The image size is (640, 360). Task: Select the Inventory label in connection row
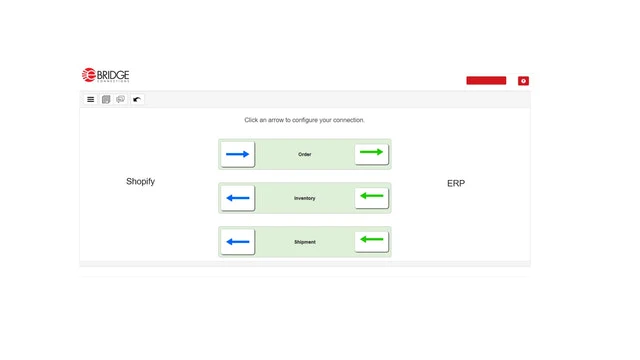[x=304, y=198]
